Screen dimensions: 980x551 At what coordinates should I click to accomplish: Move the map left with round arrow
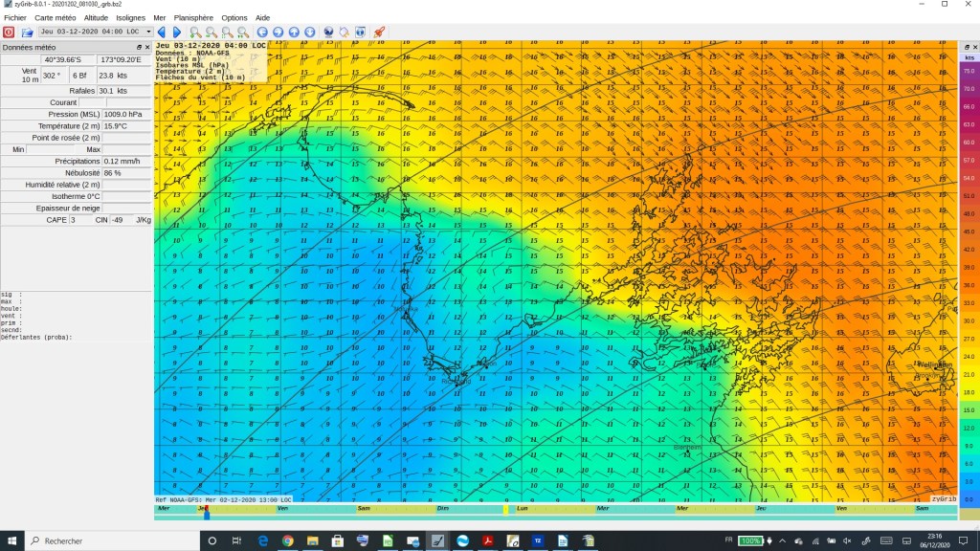coord(262,32)
